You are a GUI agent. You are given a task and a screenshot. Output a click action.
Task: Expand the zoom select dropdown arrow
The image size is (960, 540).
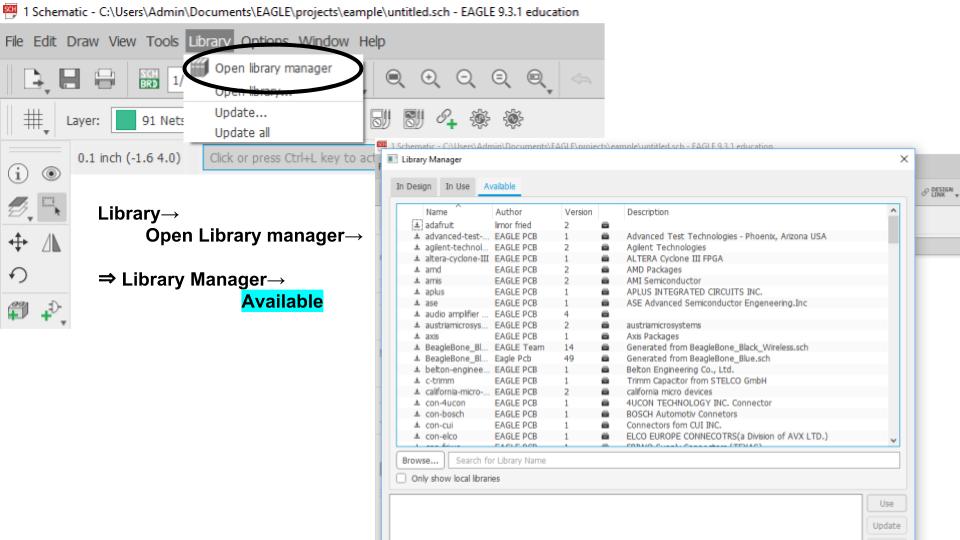click(550, 92)
